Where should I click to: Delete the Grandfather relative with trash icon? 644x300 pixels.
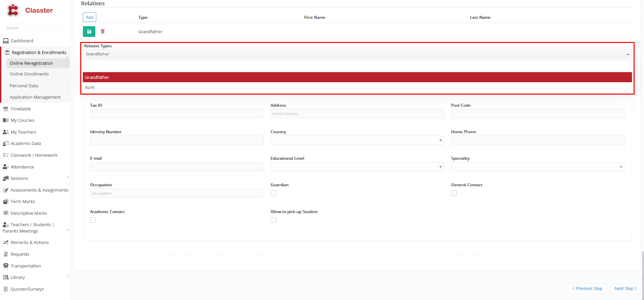point(103,32)
